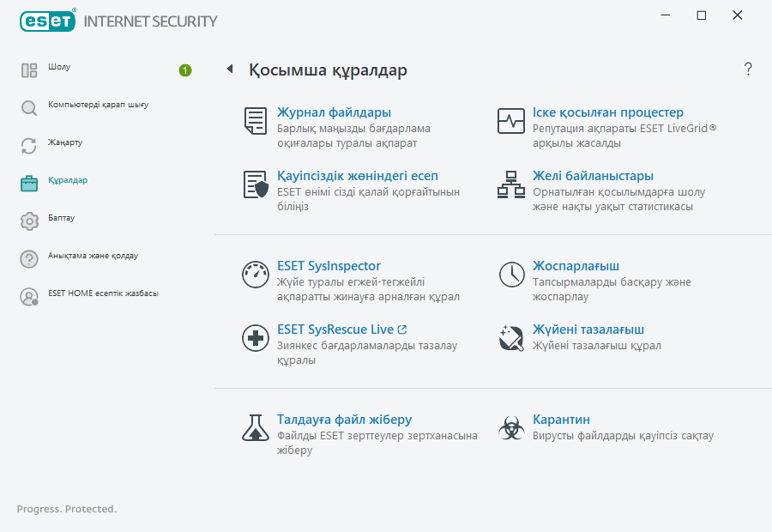Click the INTERNET SECURITY title text
Viewport: 772px width, 532px height.
[150, 21]
